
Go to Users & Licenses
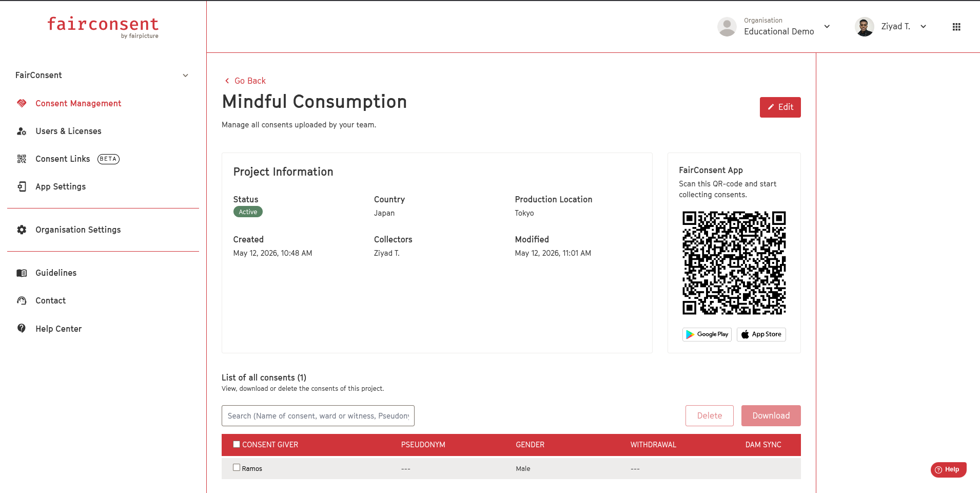69,131
